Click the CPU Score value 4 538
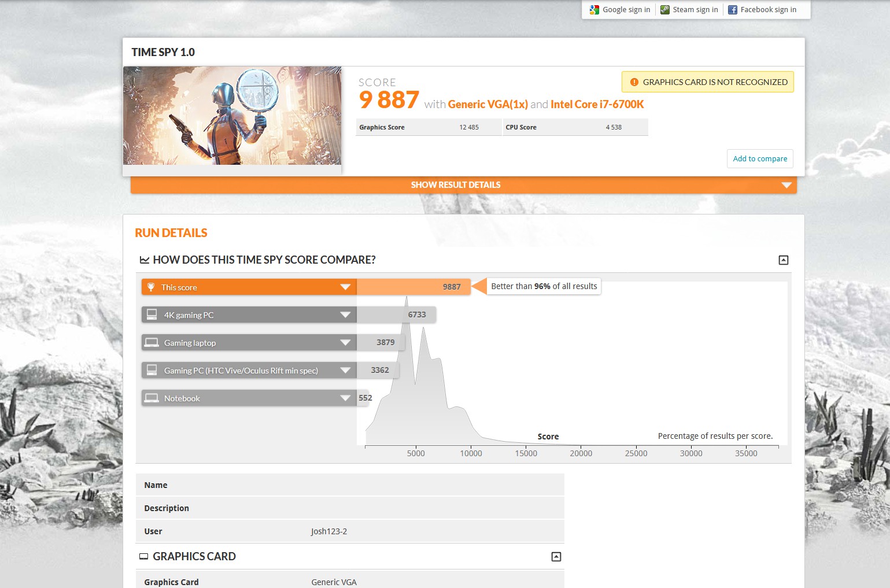 click(614, 127)
